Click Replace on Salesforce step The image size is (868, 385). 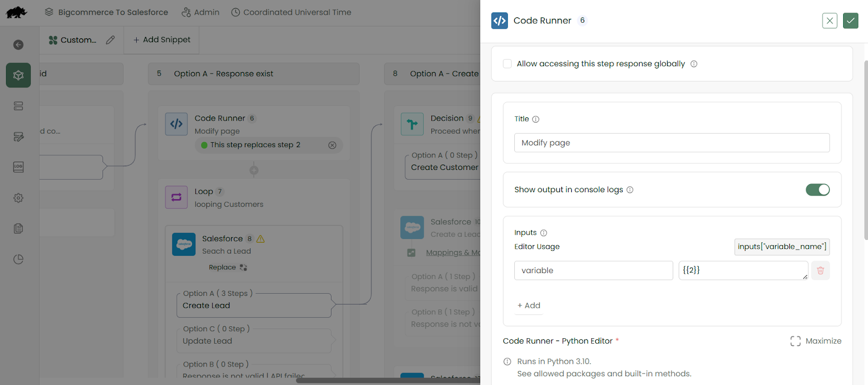pos(228,267)
